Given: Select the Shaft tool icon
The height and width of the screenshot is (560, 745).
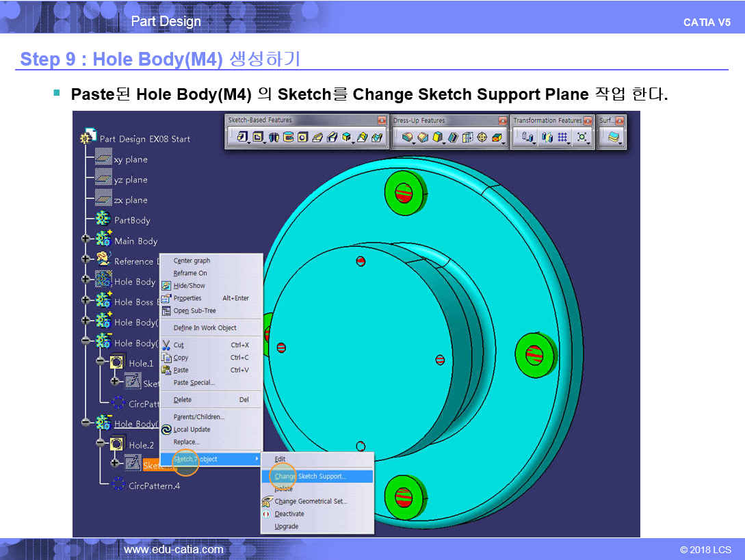Looking at the screenshot, I should point(274,137).
